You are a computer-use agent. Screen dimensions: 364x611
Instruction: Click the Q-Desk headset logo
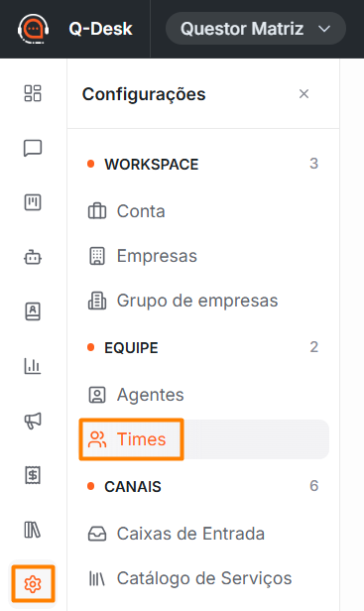coord(33,29)
